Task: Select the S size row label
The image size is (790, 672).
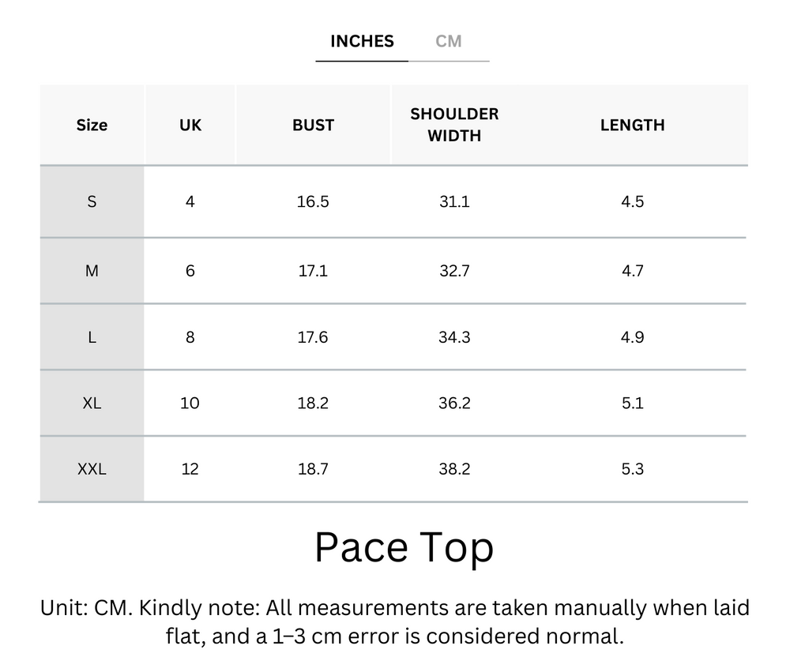Action: [92, 201]
